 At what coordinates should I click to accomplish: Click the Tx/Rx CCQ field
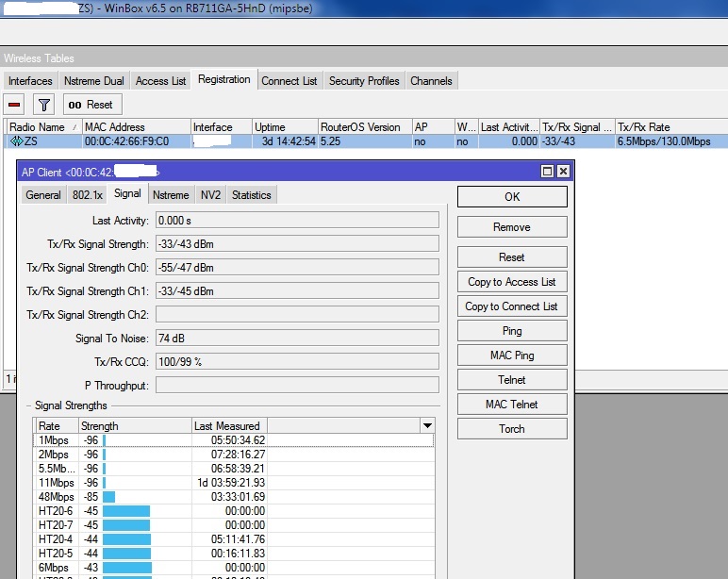pos(297,362)
